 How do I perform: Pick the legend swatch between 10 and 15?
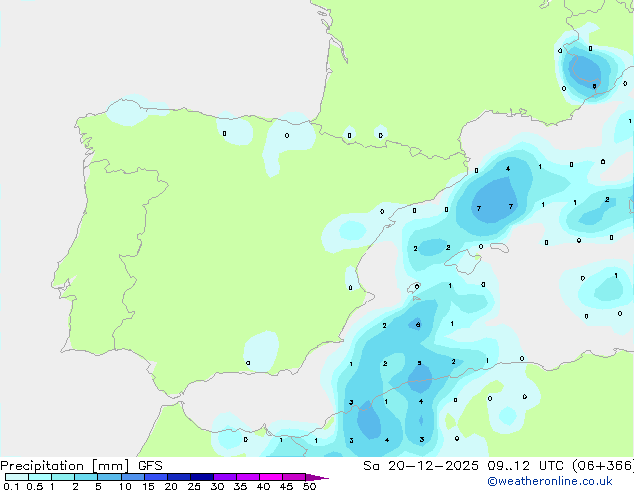[x=132, y=477]
